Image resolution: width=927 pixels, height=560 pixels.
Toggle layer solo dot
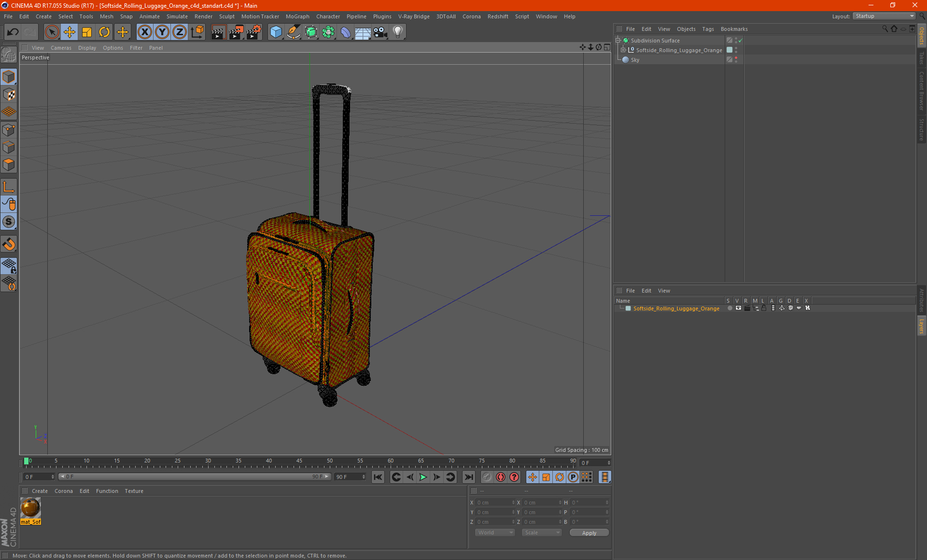[x=730, y=308]
